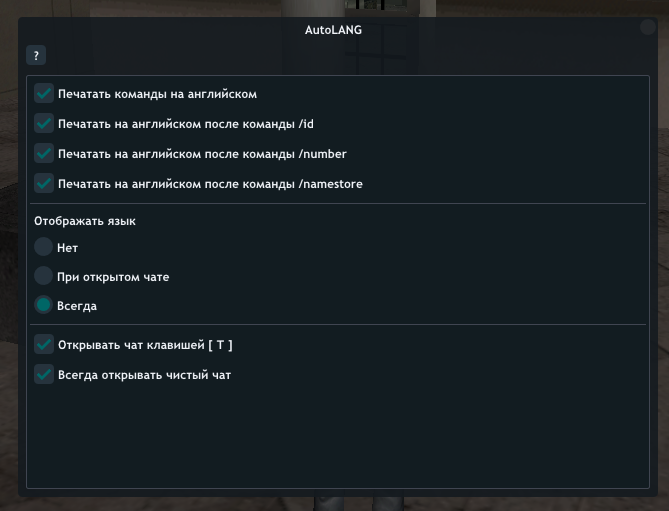Uncheck the box beside 'Печатать команды на английском'
Viewport: 669px width, 511px height.
tap(44, 94)
